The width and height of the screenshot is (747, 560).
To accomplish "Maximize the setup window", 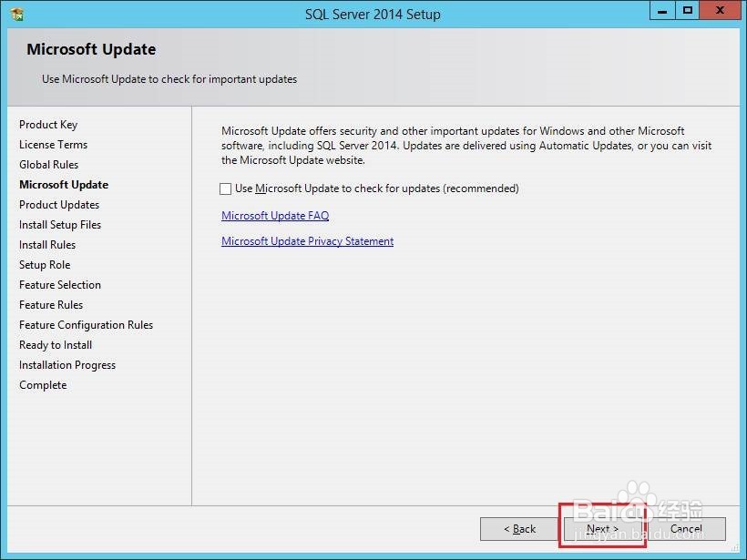I will click(x=688, y=11).
